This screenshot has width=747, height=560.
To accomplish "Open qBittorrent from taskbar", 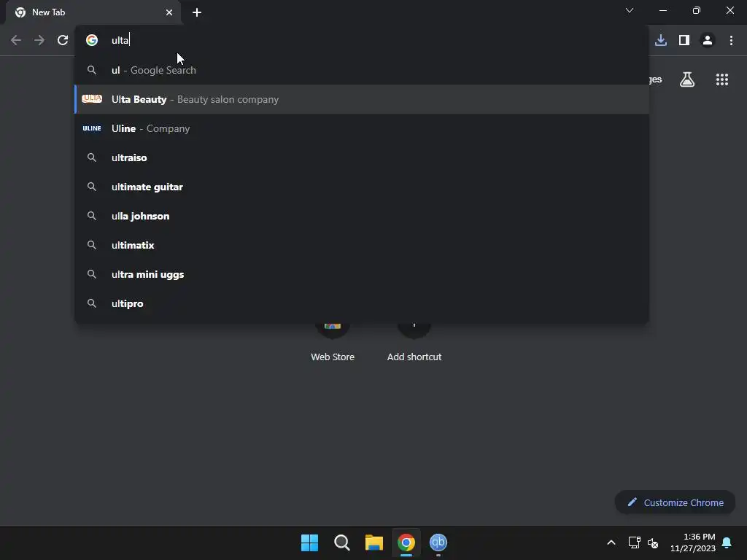I will coord(438,542).
